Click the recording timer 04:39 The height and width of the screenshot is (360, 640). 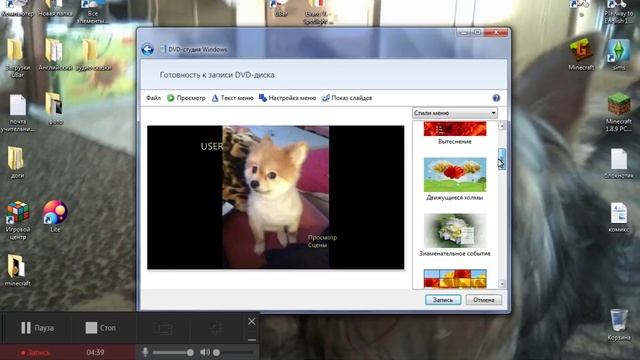pyautogui.click(x=95, y=352)
